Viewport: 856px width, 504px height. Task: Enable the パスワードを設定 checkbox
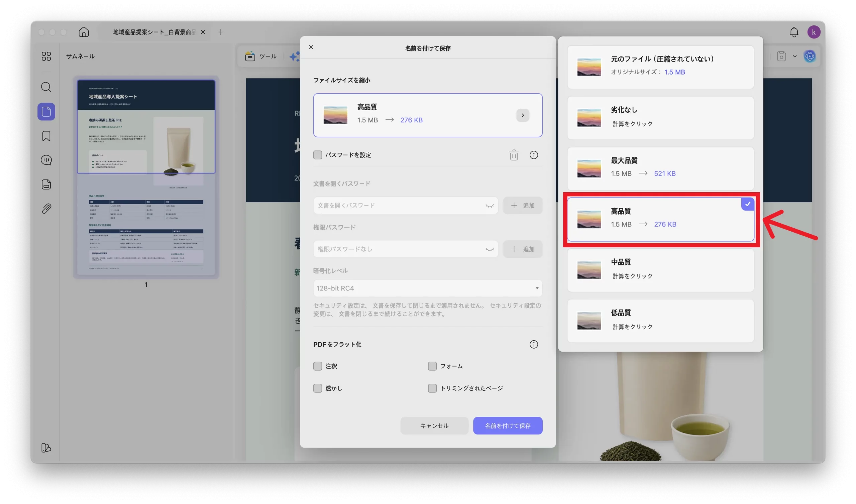[x=317, y=155]
